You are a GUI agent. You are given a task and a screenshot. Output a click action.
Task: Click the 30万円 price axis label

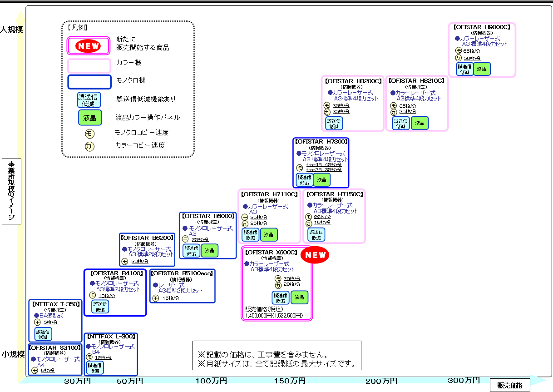pyautogui.click(x=77, y=381)
